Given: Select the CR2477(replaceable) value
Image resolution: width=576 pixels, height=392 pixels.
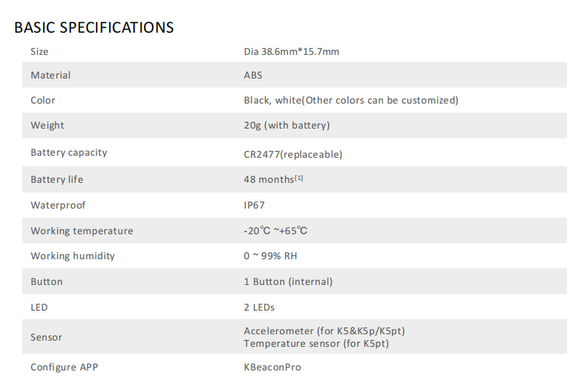Looking at the screenshot, I should (293, 154).
